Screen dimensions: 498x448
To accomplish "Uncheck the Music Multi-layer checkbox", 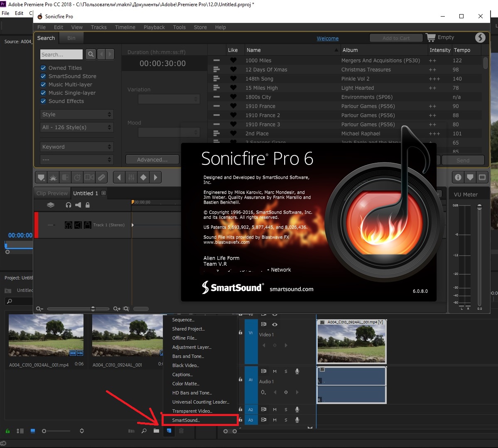I will pyautogui.click(x=43, y=84).
